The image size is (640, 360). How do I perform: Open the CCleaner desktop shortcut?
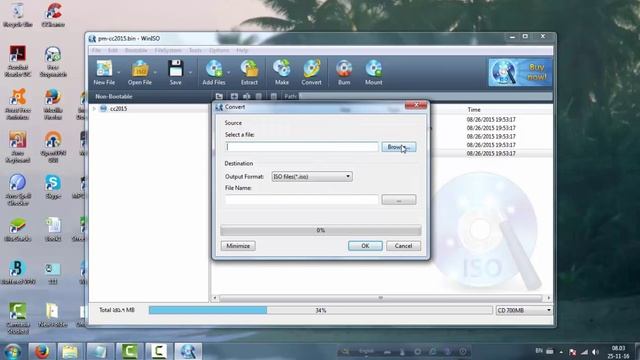click(x=53, y=14)
